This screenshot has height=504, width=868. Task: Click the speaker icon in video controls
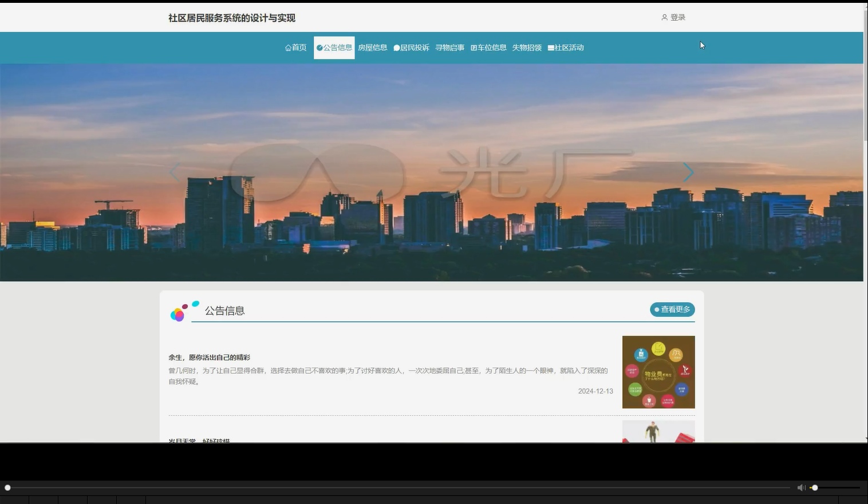coord(800,487)
